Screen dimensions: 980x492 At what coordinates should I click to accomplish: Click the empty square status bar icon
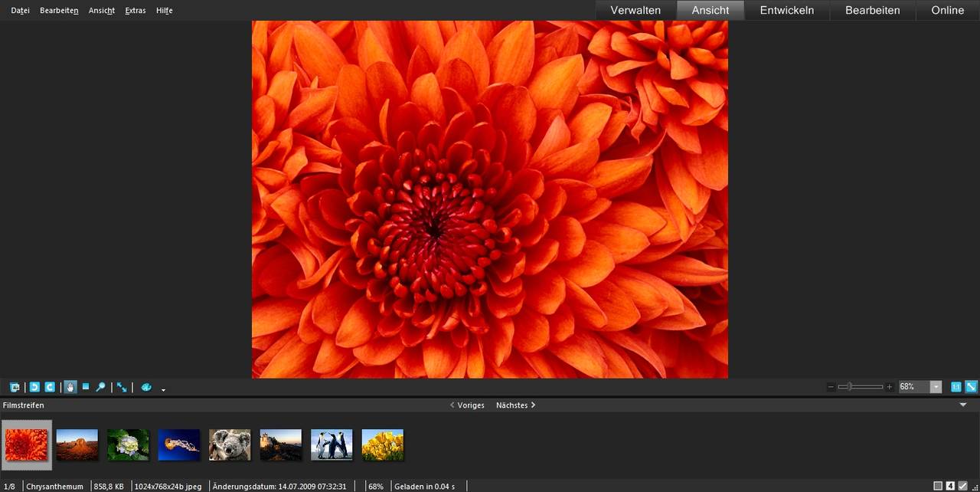(x=938, y=486)
